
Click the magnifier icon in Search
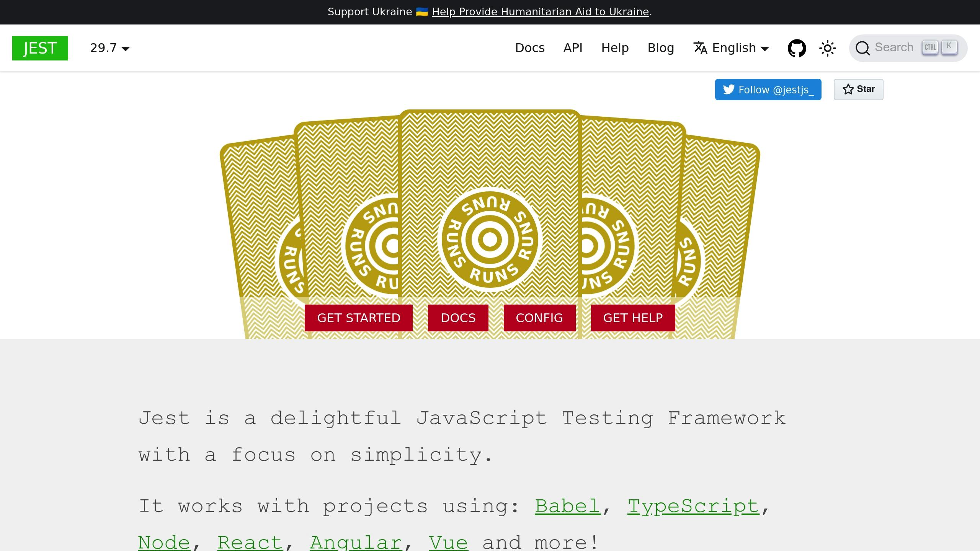pos(862,48)
